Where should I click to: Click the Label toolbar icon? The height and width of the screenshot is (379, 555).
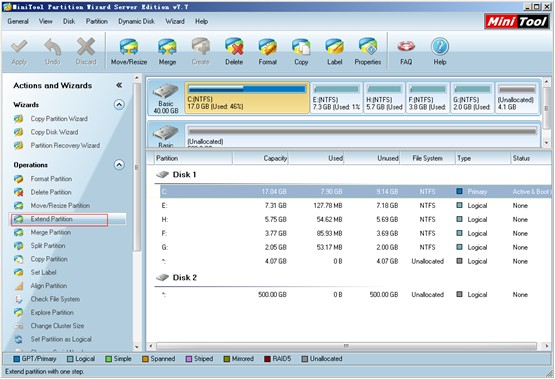pos(334,52)
